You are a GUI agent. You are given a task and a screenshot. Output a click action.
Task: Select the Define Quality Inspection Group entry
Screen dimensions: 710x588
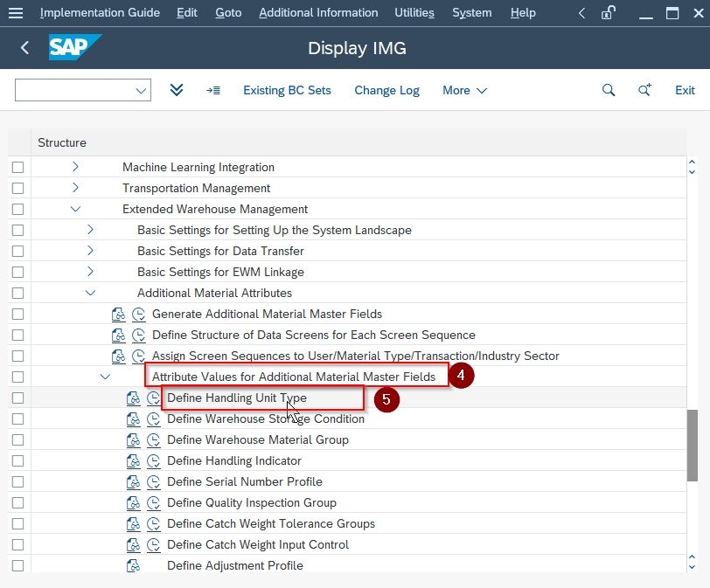(x=252, y=503)
